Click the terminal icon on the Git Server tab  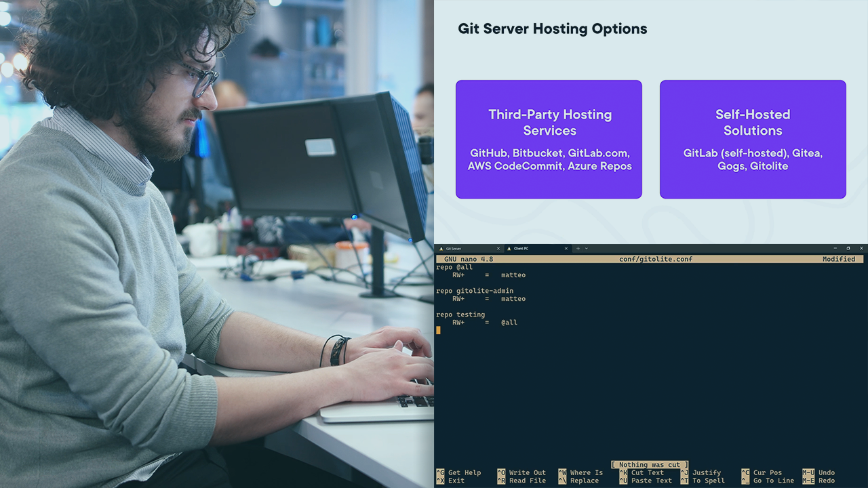(x=441, y=249)
